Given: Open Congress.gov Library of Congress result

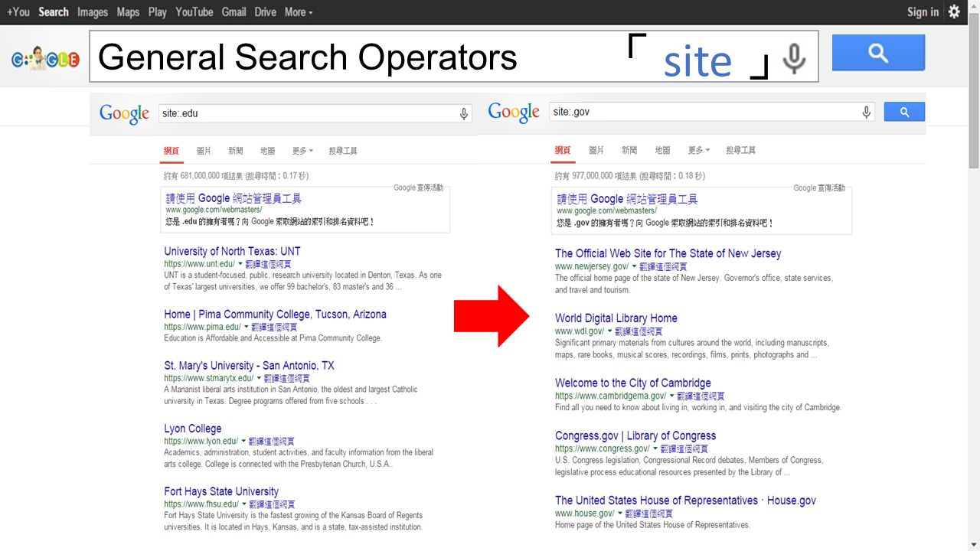Looking at the screenshot, I should pyautogui.click(x=635, y=435).
